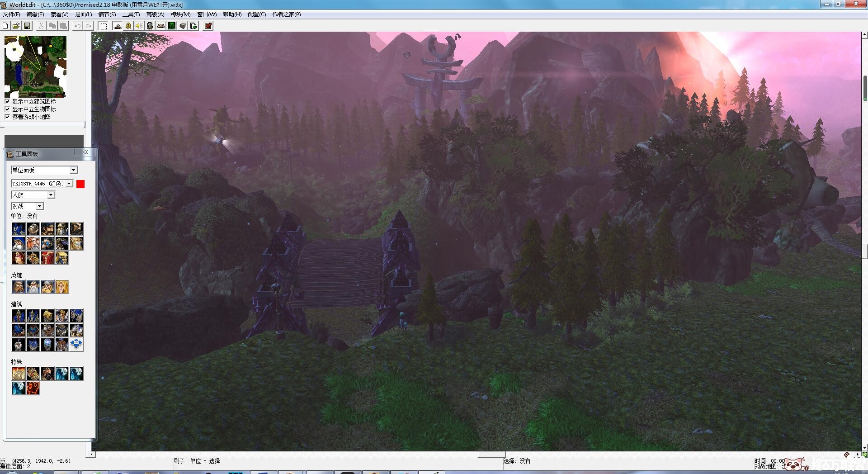Select the first hero portrait under 英雄
868x474 pixels.
19,287
